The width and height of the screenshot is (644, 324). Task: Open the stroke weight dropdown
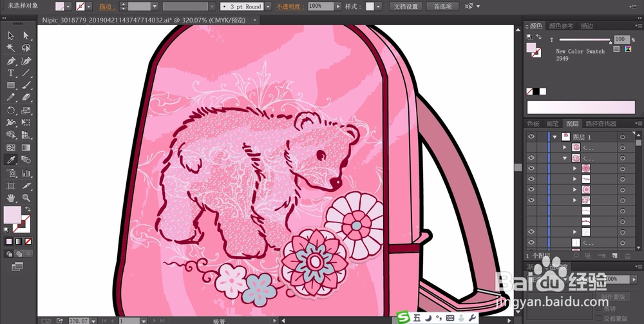[x=155, y=6]
